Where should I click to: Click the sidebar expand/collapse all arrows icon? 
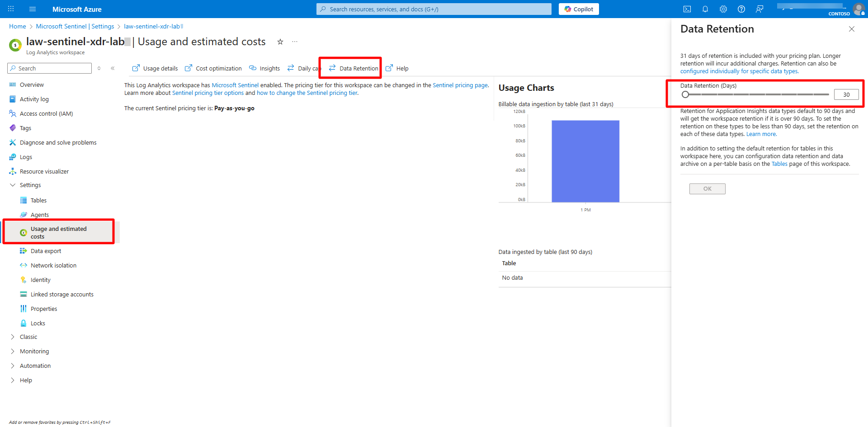99,68
